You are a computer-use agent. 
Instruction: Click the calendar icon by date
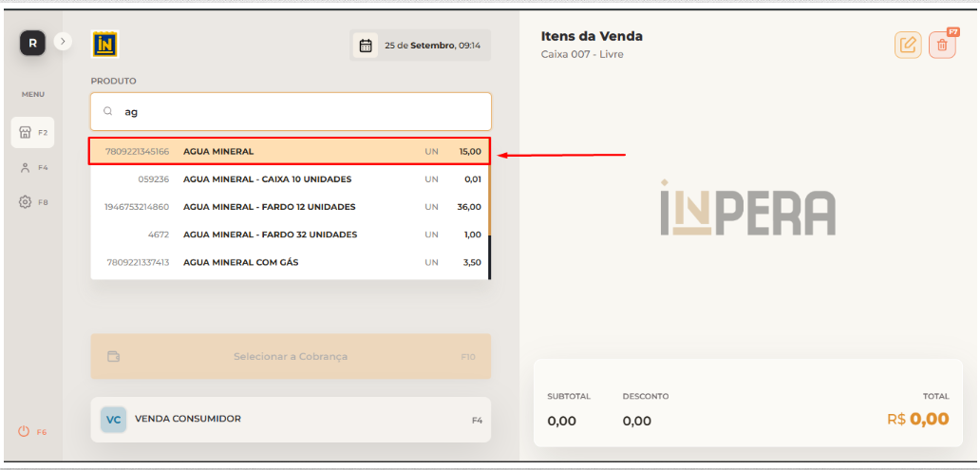click(x=366, y=45)
